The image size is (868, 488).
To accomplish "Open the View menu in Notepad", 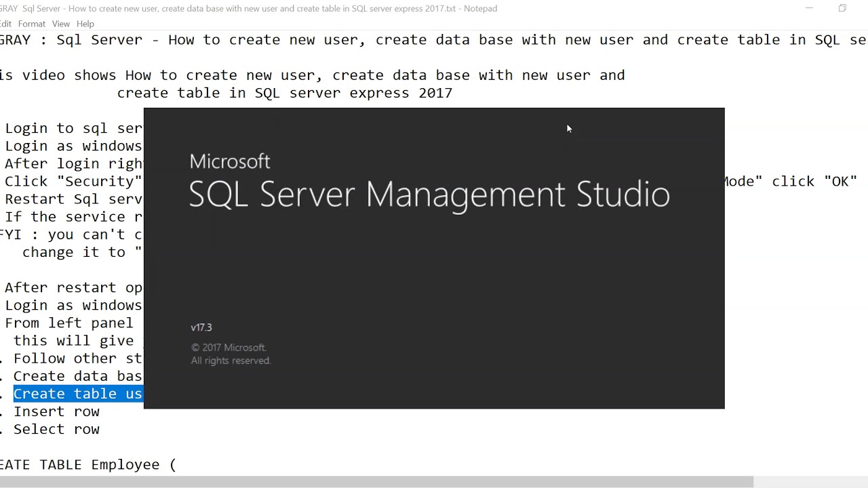I will (x=60, y=24).
